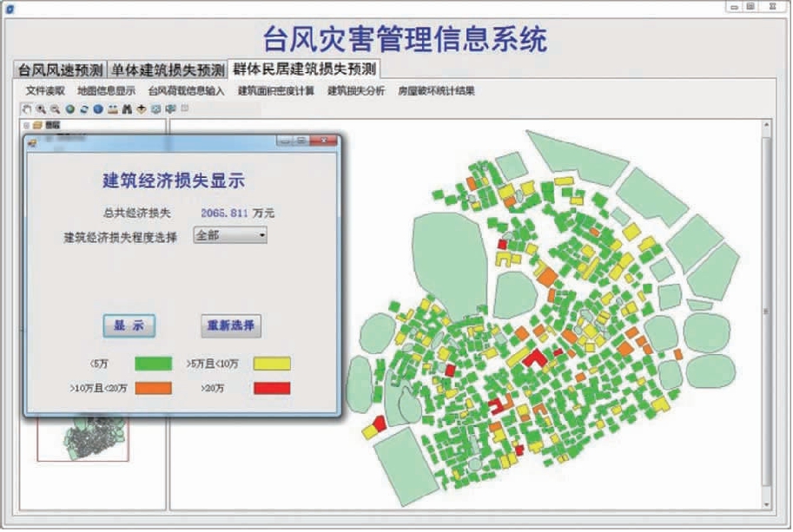Click the red >20万 legend swatch
Screen dimensions: 793x532
click(x=272, y=388)
